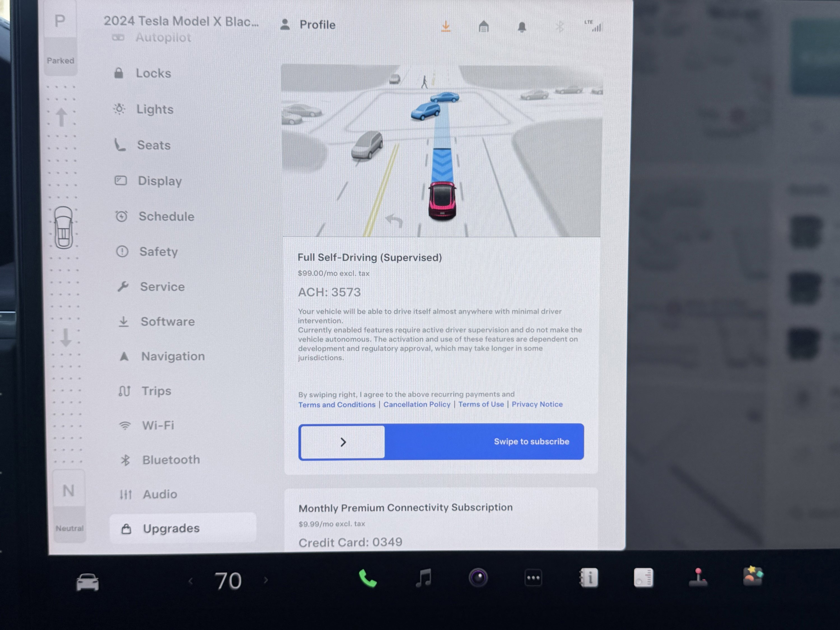Open the three-dot app launcher
The height and width of the screenshot is (630, 840).
[534, 578]
